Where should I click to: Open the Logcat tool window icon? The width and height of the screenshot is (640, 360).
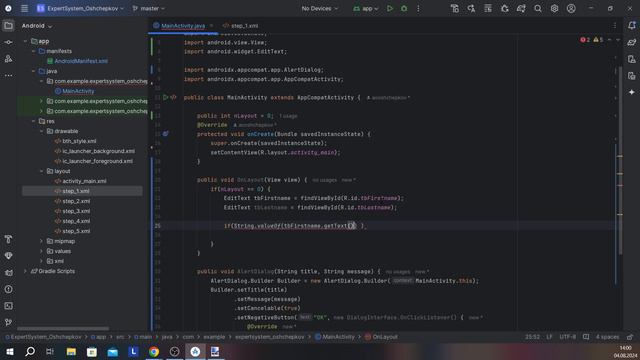pos(8,272)
